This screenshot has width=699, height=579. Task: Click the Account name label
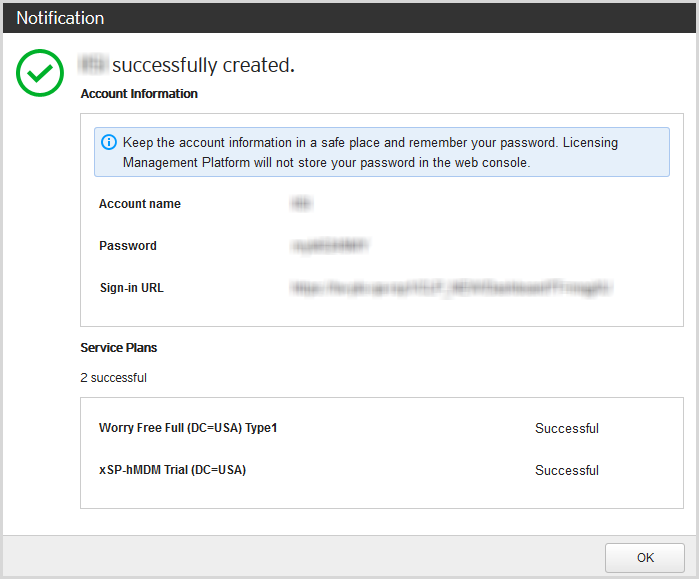[x=140, y=204]
